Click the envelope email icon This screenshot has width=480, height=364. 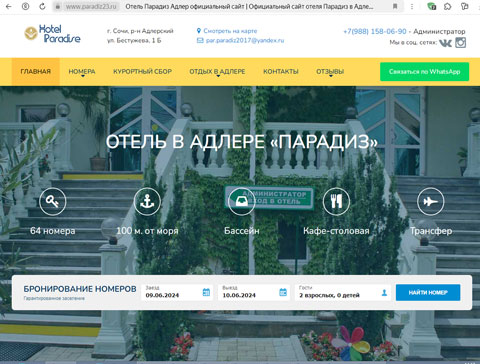(200, 40)
